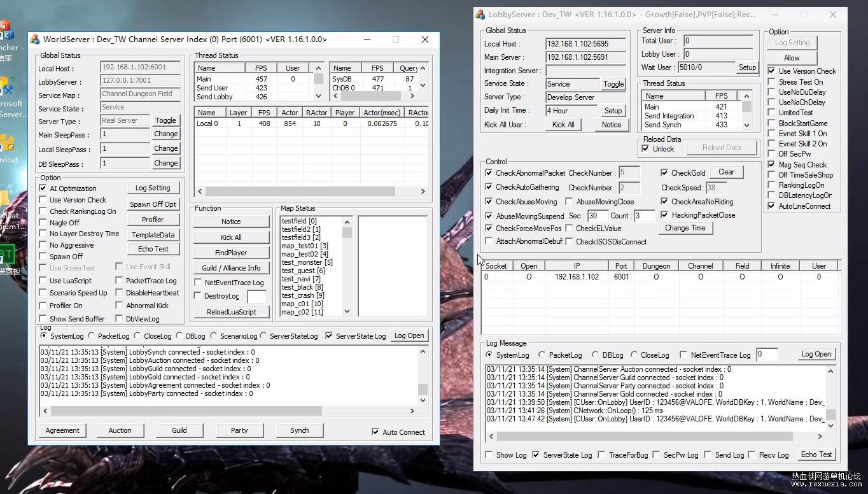Click the LobbyServer log horizontal scrollbar

(x=645, y=437)
